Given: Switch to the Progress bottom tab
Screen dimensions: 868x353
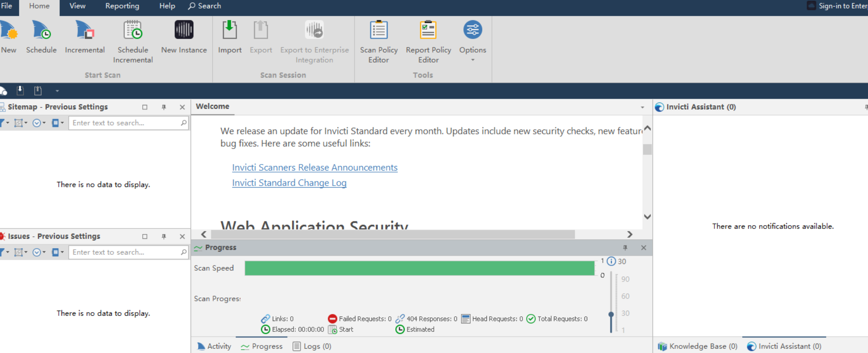Looking at the screenshot, I should [261, 346].
